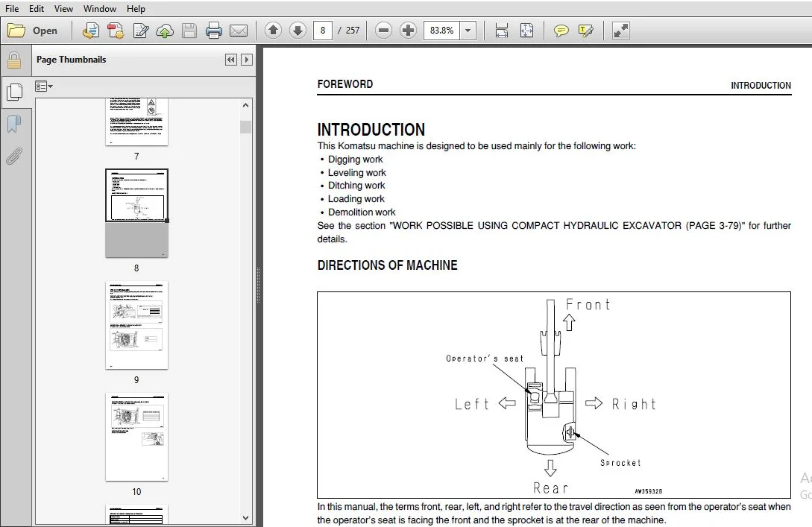Collapse the thumbnails panel with double arrow
This screenshot has width=812, height=527.
tap(231, 60)
